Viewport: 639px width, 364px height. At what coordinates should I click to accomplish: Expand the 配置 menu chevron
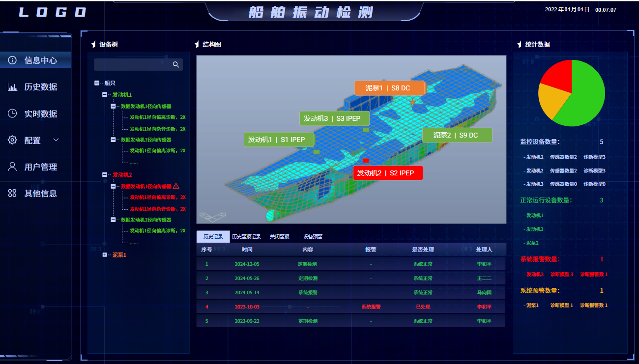click(x=56, y=140)
